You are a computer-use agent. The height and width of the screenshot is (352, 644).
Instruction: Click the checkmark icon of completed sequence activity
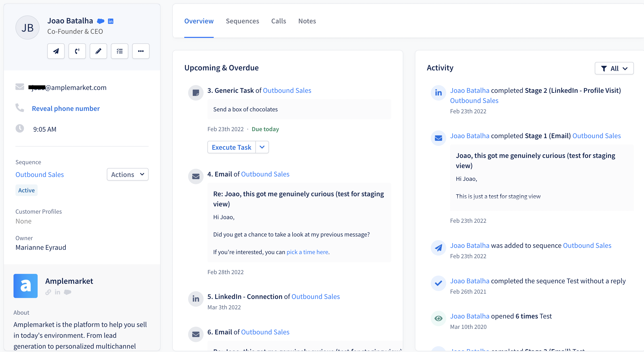(438, 283)
